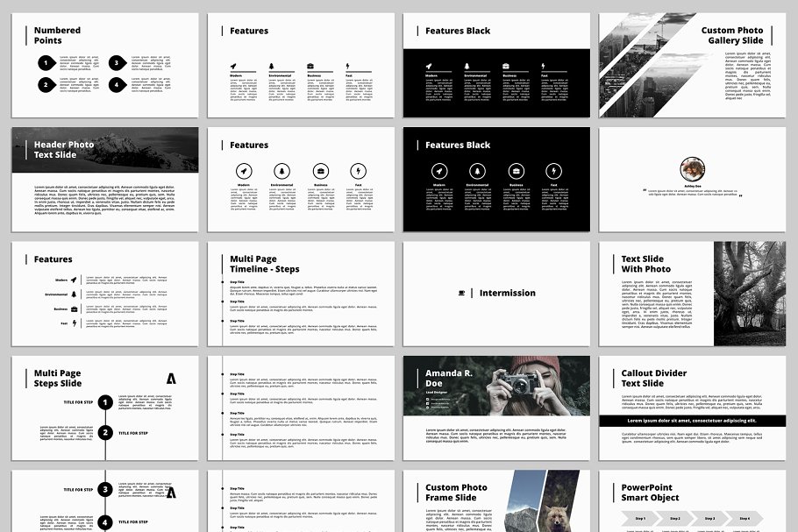Viewport: 798px width, 532px height.
Task: Click the Step 4 chevron in PowerPoint Smart Object
Action: [745, 518]
